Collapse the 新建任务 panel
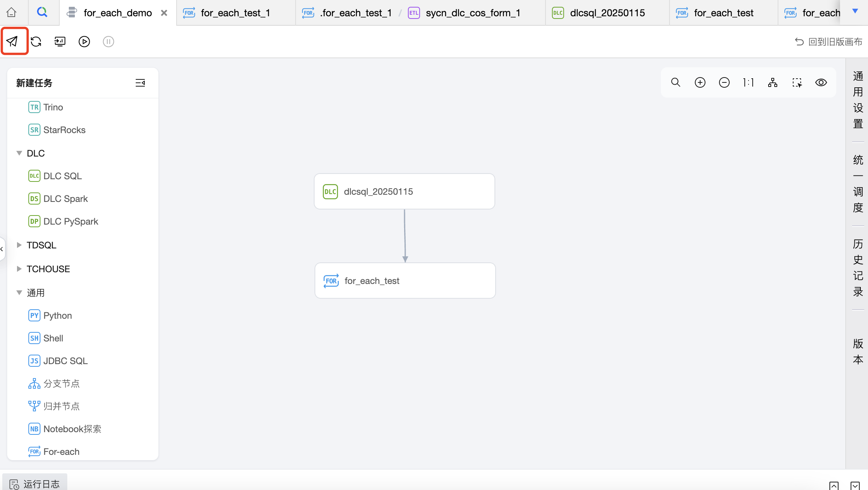 click(x=140, y=83)
